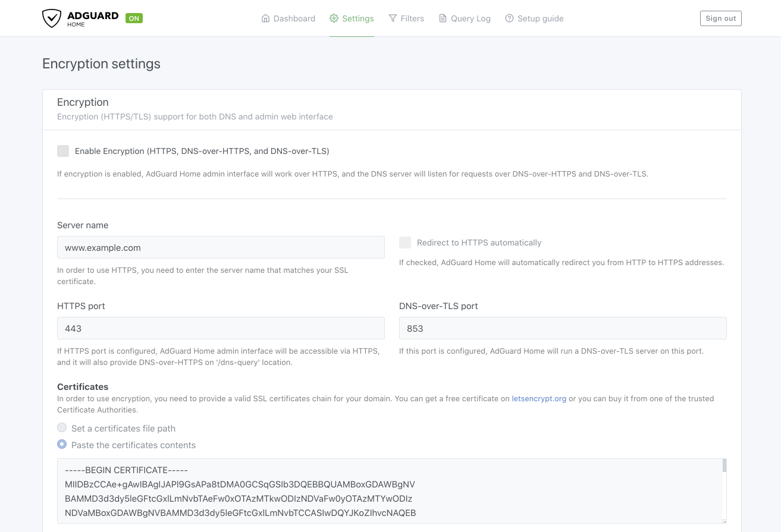
Task: Click the certificate textarea scrollbar
Action: (x=724, y=466)
